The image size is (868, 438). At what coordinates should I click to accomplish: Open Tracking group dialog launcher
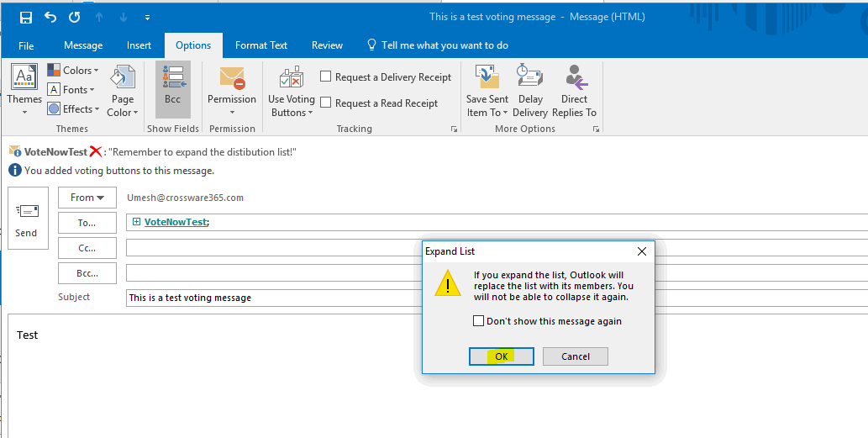click(454, 129)
